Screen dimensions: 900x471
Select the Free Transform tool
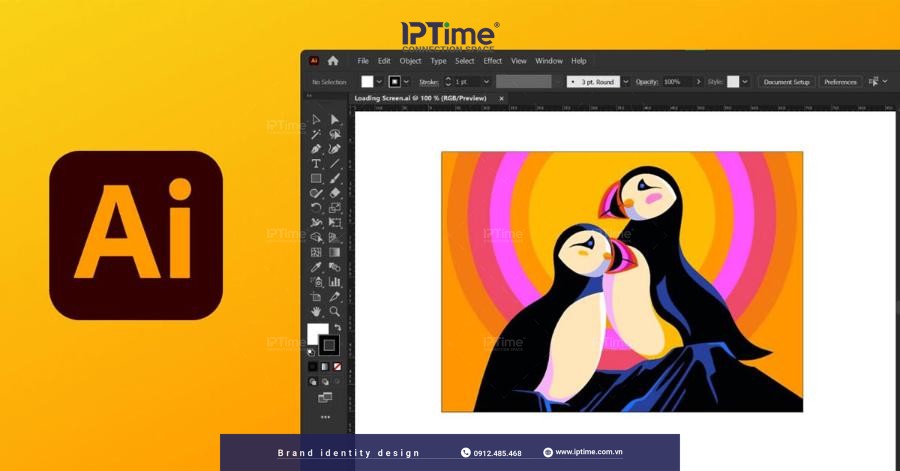(x=335, y=223)
